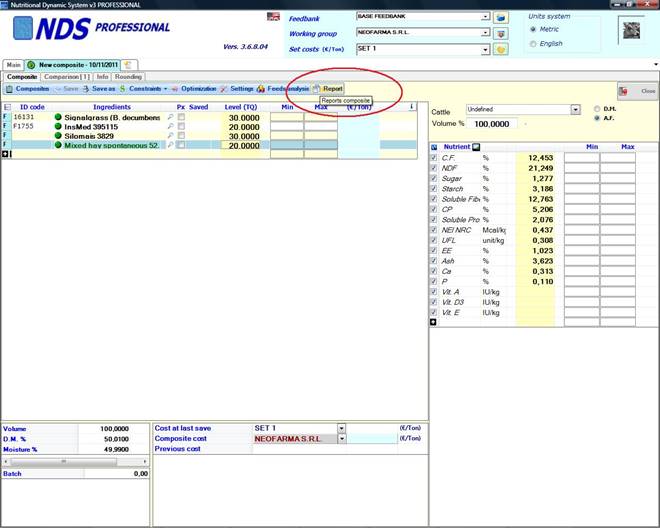660x528 pixels.
Task: Click Save as in toolbar
Action: click(98, 89)
